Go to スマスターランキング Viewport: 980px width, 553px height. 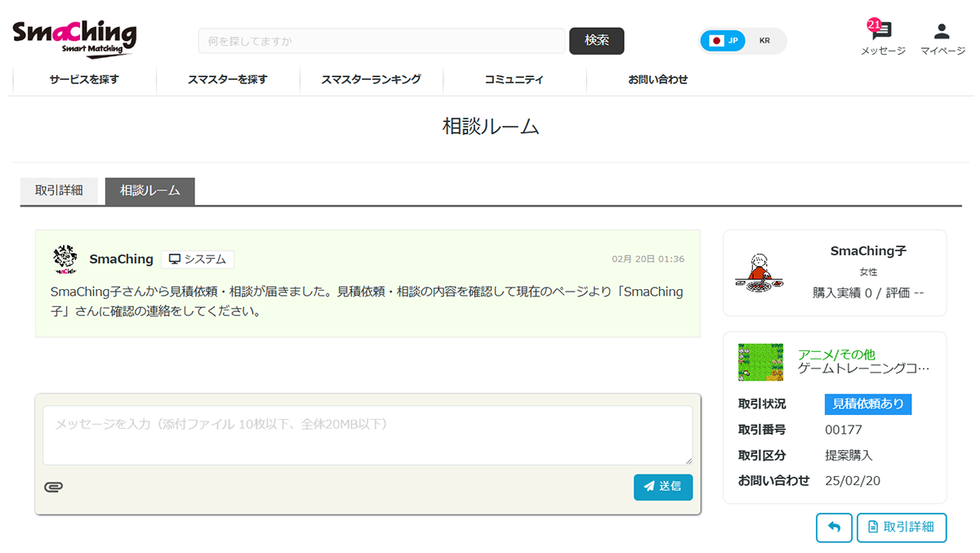tap(371, 80)
